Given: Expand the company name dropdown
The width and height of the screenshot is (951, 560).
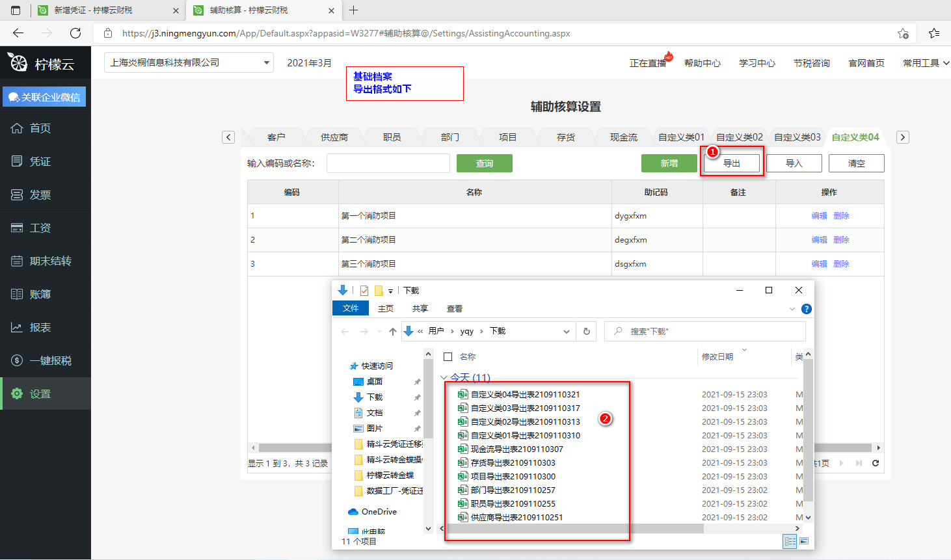Looking at the screenshot, I should (x=266, y=63).
